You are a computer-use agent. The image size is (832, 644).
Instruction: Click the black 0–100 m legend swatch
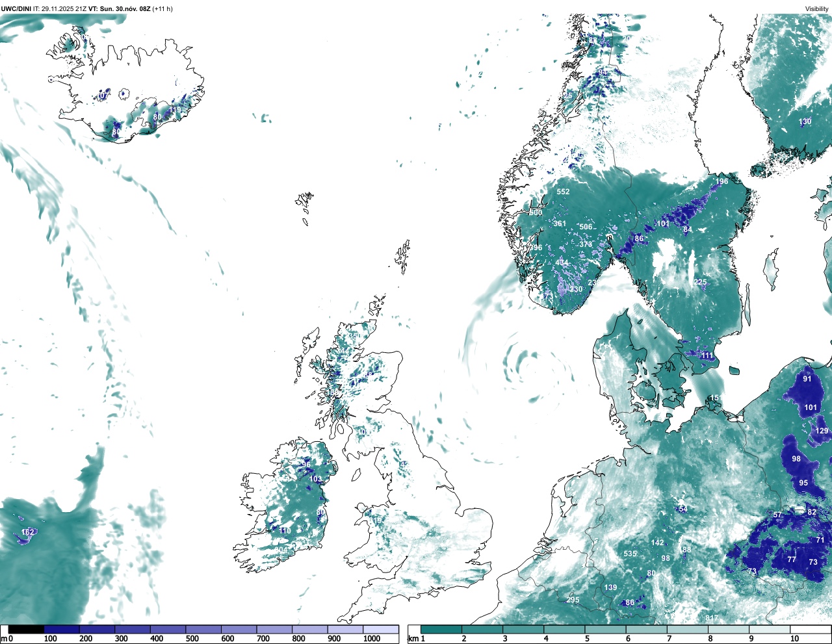[26, 630]
